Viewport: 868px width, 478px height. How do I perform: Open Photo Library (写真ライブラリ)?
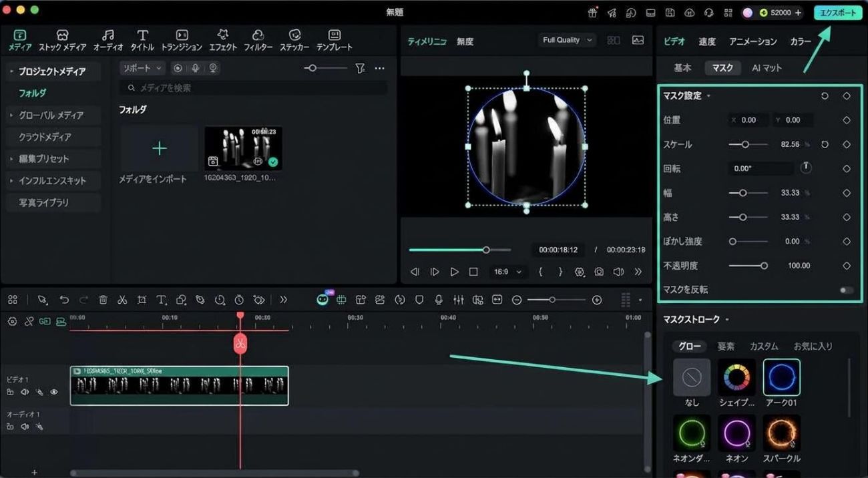[43, 202]
